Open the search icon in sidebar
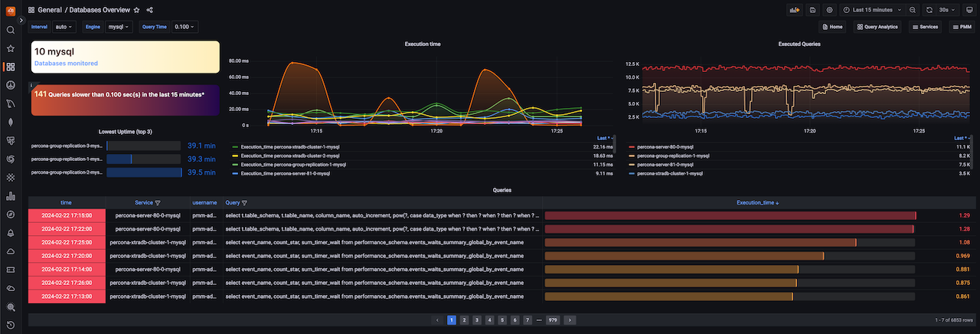Viewport: 980px width, 334px height. [x=11, y=30]
